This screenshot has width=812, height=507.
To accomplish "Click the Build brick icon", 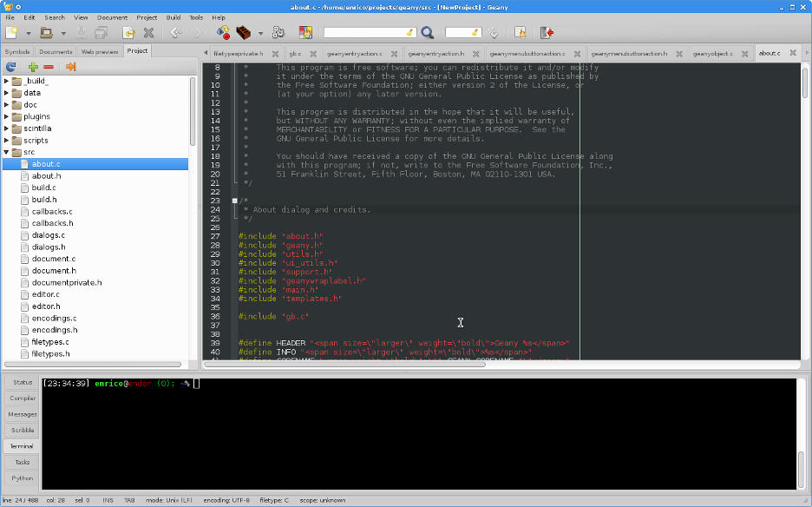I will point(244,33).
